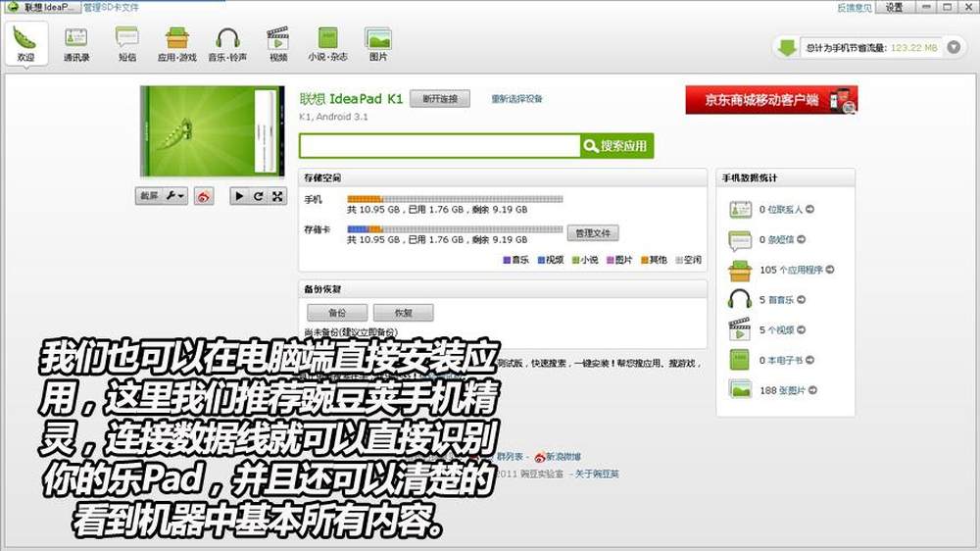Open the 设置 settings menu
The height and width of the screenshot is (551, 980).
pos(895,7)
